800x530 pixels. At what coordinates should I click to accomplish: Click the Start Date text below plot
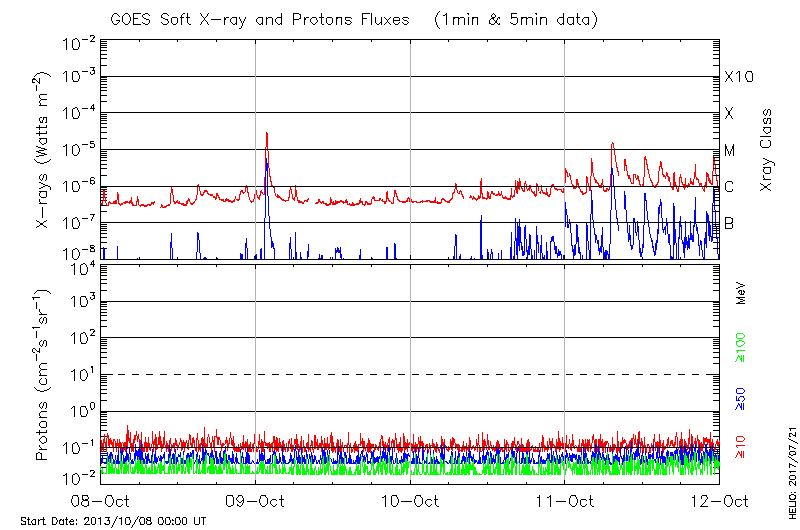(113, 521)
